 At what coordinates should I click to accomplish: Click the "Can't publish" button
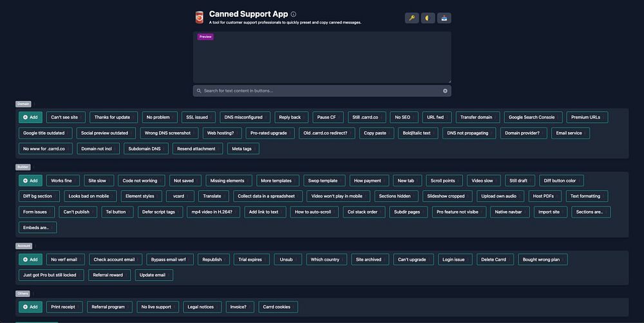(x=78, y=212)
